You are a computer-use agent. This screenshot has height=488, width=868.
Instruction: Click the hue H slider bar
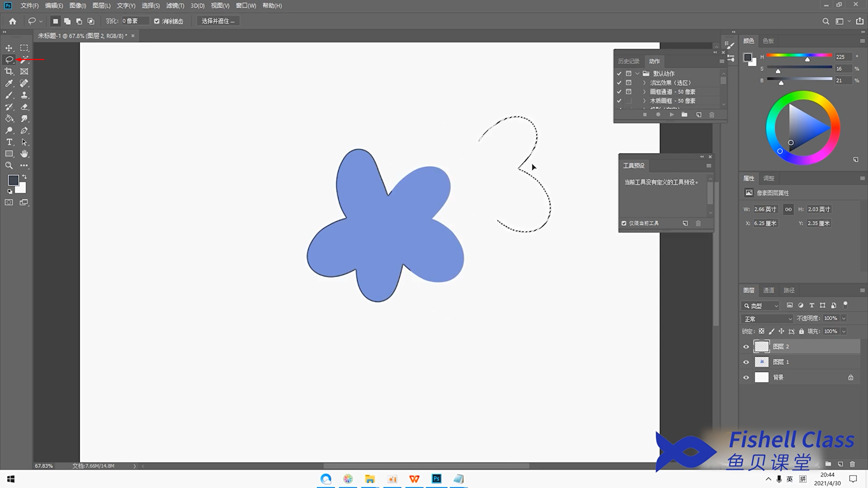coord(799,55)
